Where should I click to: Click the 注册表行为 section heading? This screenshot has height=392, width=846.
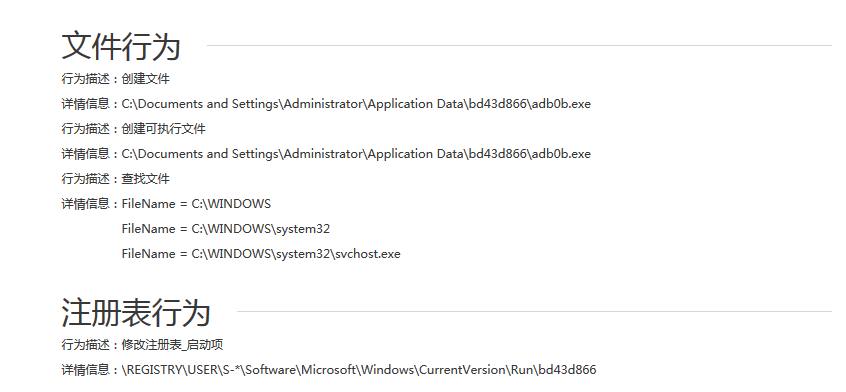tap(135, 312)
